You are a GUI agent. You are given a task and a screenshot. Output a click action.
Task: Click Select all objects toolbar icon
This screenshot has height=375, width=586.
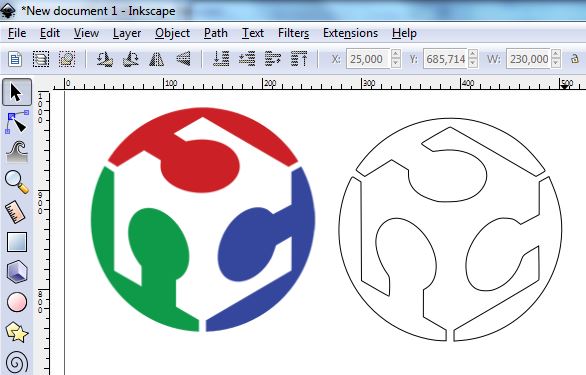coord(15,59)
